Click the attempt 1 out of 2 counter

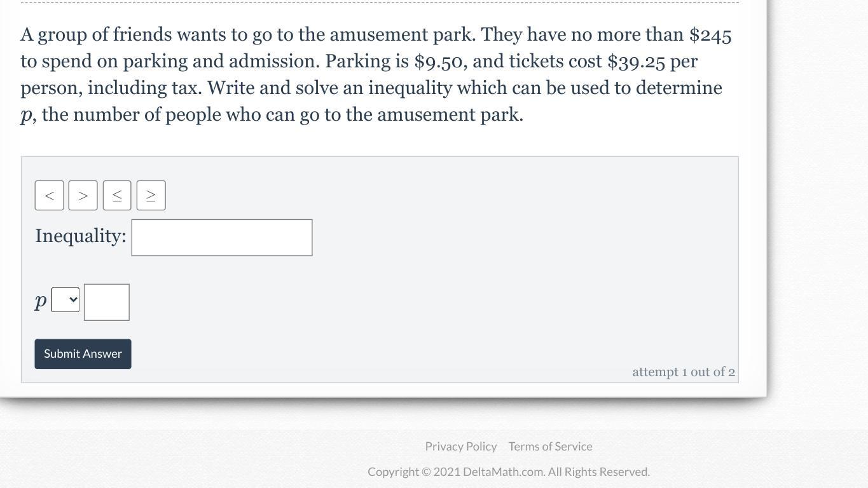(684, 372)
